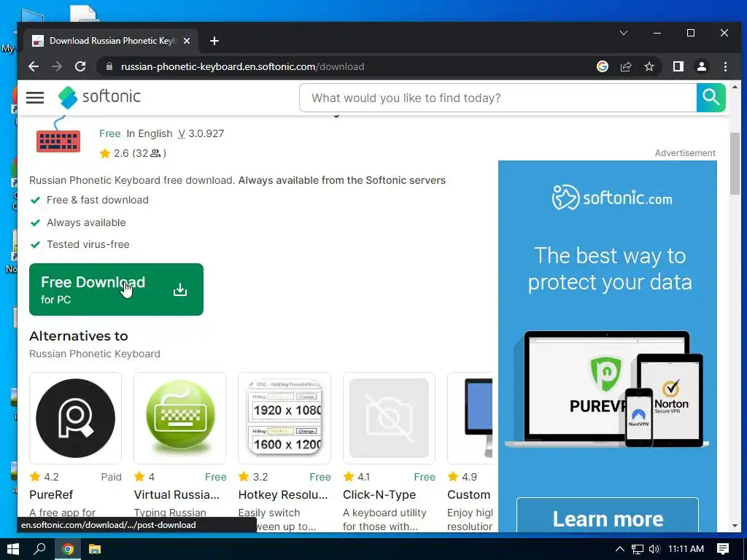
Task: Click the download arrow icon on green button
Action: pos(180,289)
